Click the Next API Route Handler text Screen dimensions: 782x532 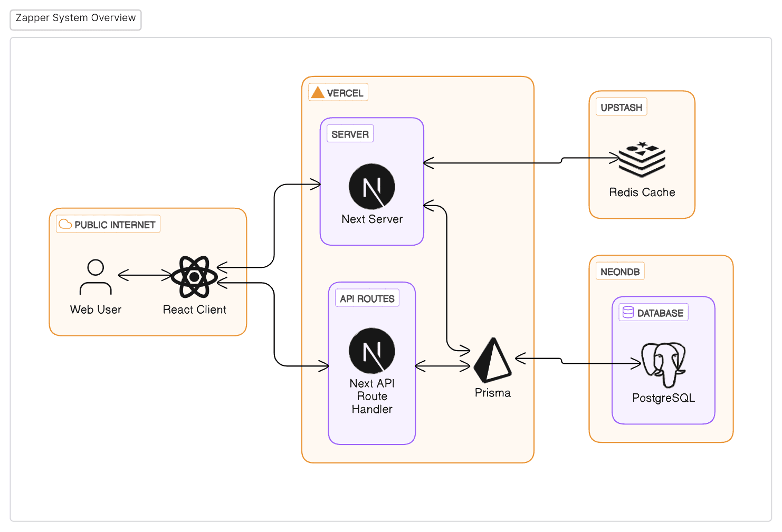[x=372, y=396]
